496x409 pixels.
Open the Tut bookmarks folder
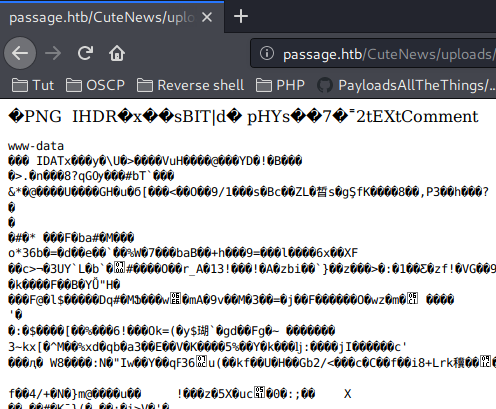click(33, 85)
